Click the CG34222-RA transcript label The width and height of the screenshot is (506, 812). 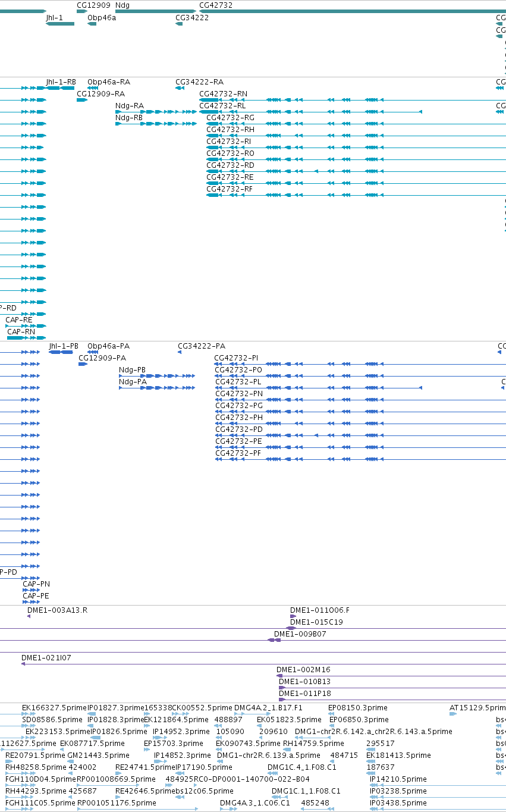coord(200,82)
